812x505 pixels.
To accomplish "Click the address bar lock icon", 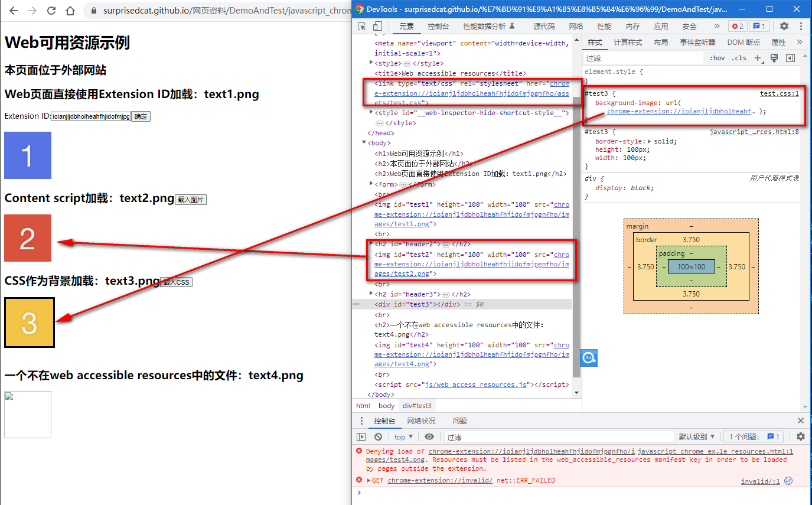I will click(94, 11).
